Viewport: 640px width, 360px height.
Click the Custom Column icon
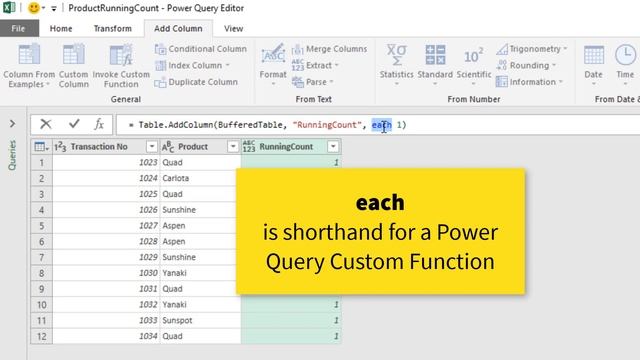73,55
